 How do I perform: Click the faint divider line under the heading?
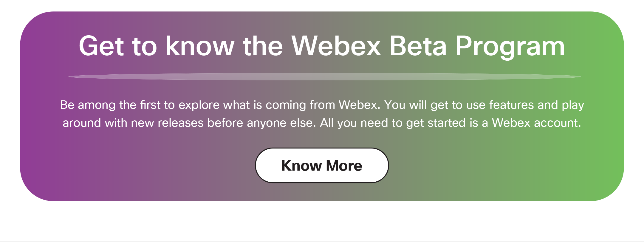tap(325, 76)
